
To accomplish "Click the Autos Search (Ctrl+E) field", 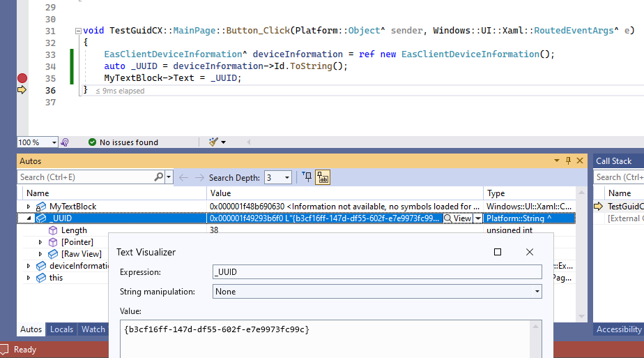I will [86, 177].
